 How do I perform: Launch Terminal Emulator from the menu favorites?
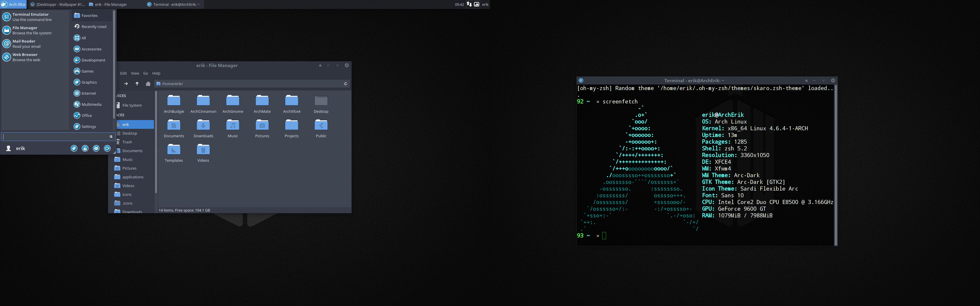click(x=35, y=17)
